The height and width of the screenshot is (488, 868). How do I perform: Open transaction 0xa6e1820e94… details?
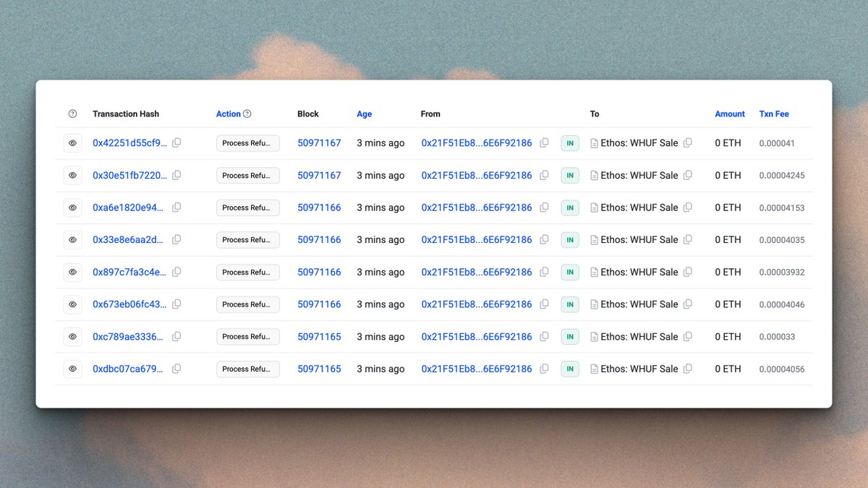point(129,207)
